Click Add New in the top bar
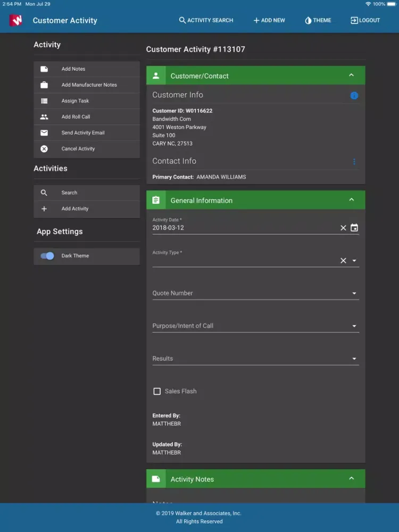The width and height of the screenshot is (399, 532). pos(269,20)
